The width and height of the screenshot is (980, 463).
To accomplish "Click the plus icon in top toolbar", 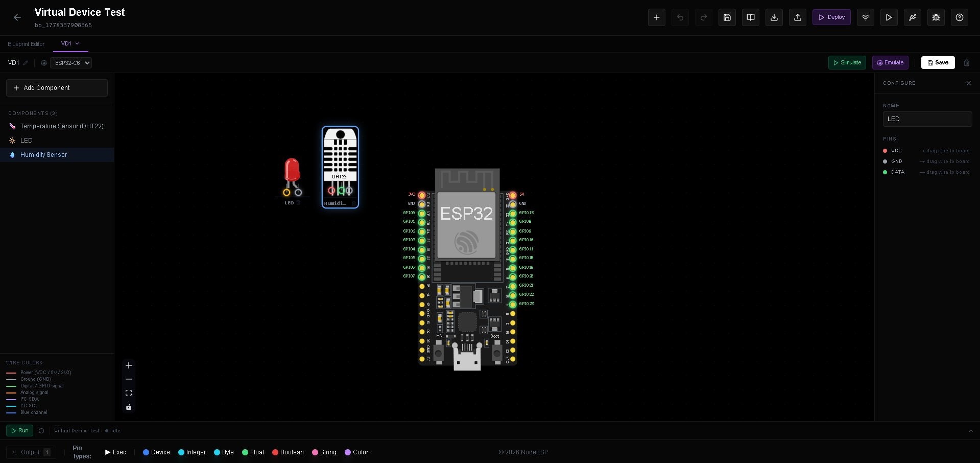I will click(x=657, y=17).
